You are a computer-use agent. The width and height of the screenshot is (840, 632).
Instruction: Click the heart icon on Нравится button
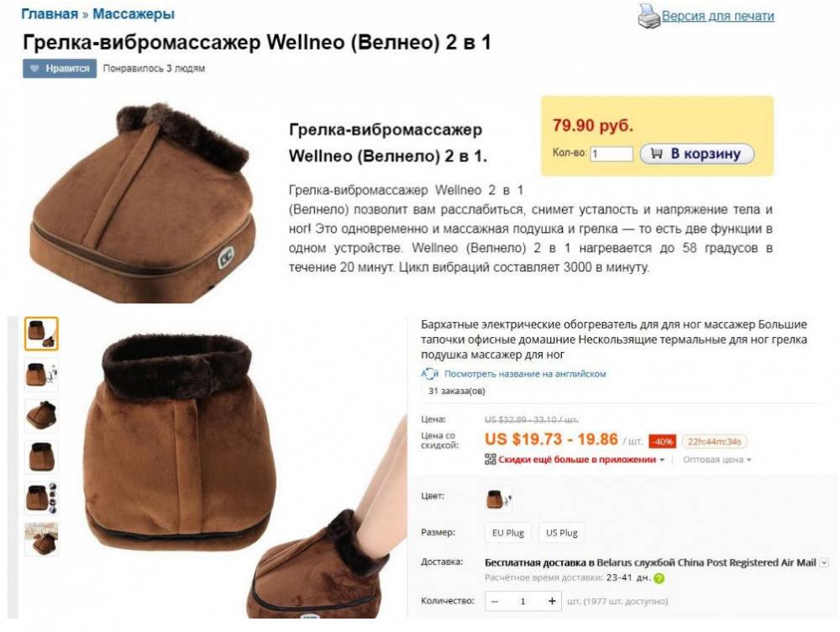pos(34,69)
